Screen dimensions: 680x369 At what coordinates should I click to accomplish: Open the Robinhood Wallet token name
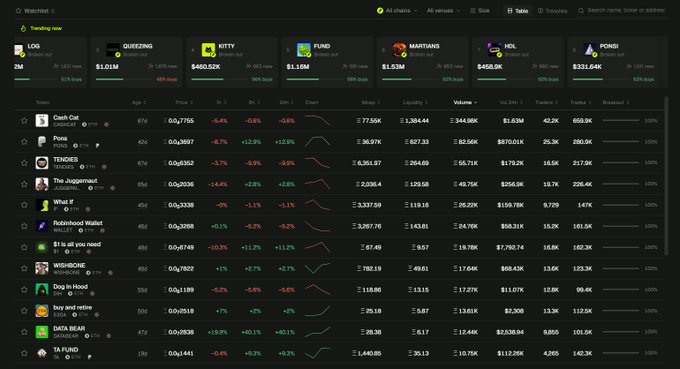(78, 223)
